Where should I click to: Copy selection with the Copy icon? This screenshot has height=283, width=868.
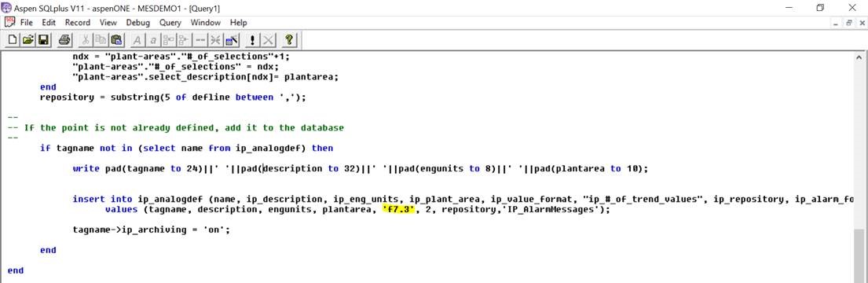[x=101, y=40]
